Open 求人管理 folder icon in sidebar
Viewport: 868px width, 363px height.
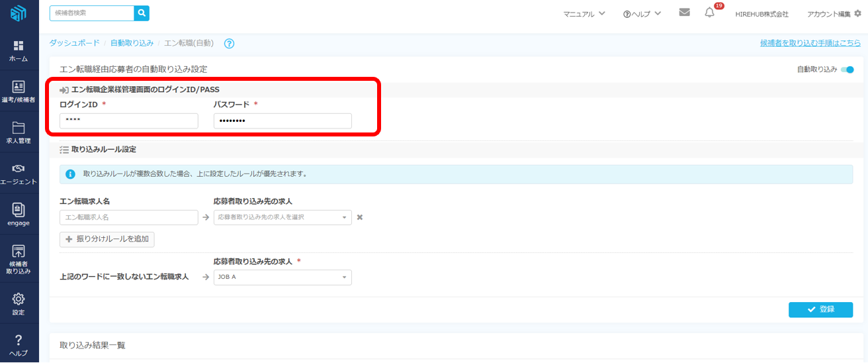coord(19,132)
